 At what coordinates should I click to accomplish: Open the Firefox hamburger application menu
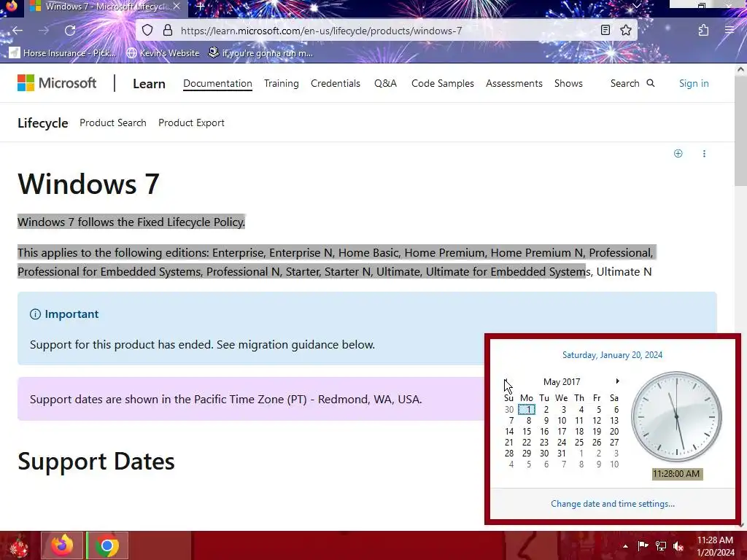(729, 31)
